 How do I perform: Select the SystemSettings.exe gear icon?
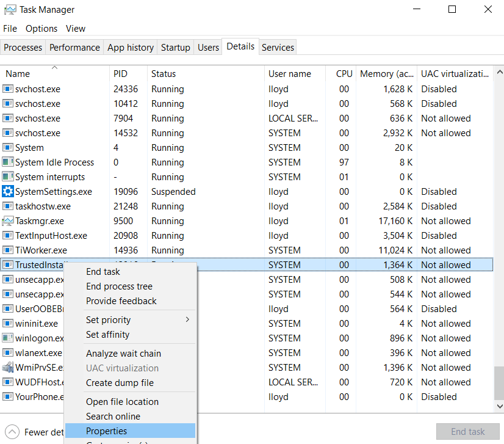coord(8,192)
